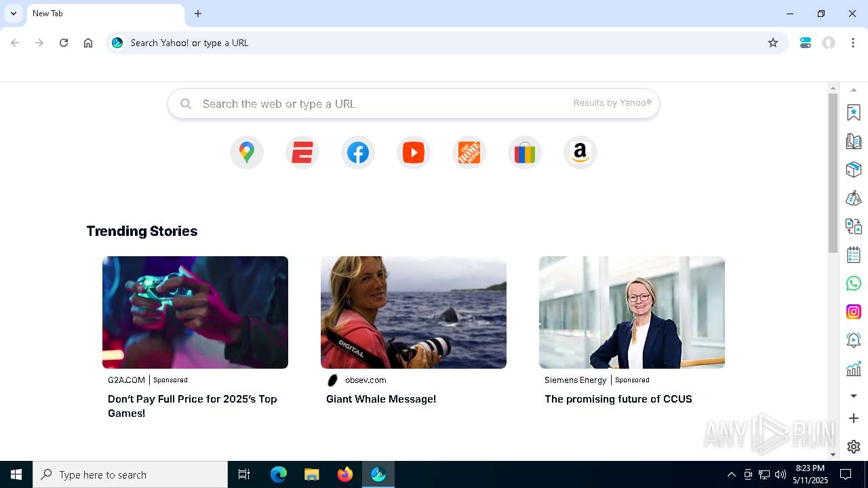Go back to previous page
Image resolution: width=868 pixels, height=488 pixels.
(x=15, y=43)
